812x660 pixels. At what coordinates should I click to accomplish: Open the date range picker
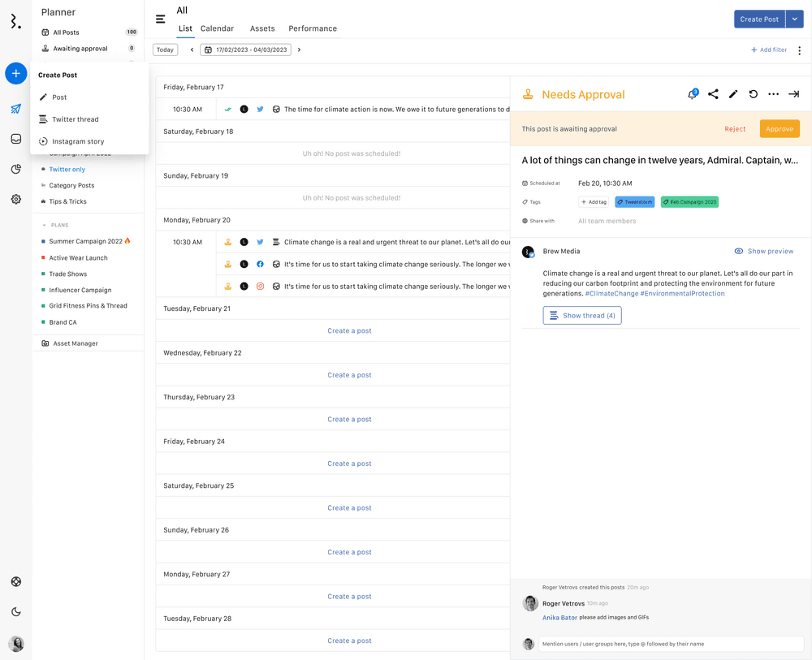click(246, 50)
